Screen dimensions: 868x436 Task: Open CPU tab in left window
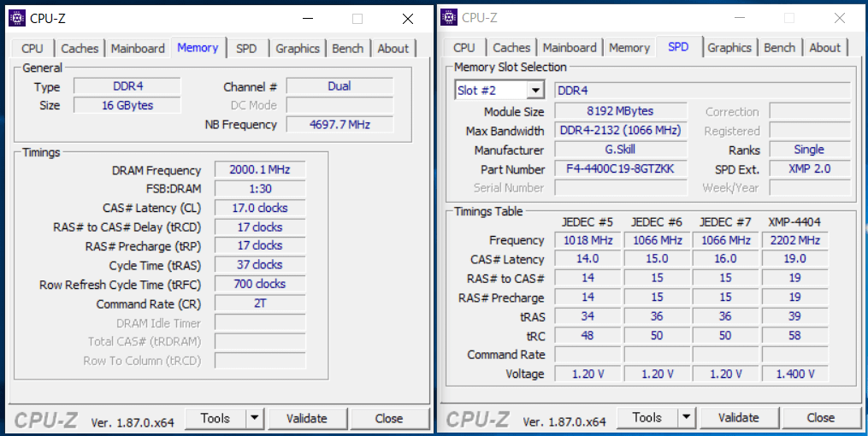pyautogui.click(x=32, y=48)
